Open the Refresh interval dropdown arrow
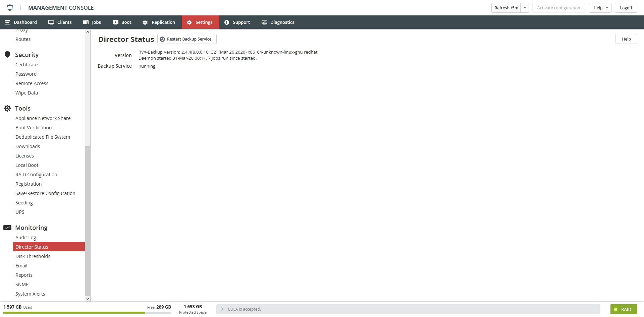 click(x=525, y=8)
